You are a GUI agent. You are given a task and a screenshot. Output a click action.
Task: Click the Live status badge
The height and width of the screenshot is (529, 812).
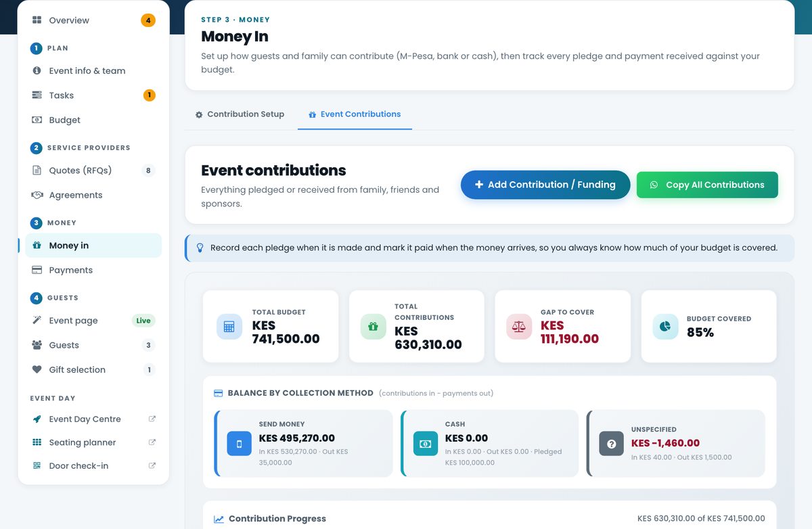point(143,321)
